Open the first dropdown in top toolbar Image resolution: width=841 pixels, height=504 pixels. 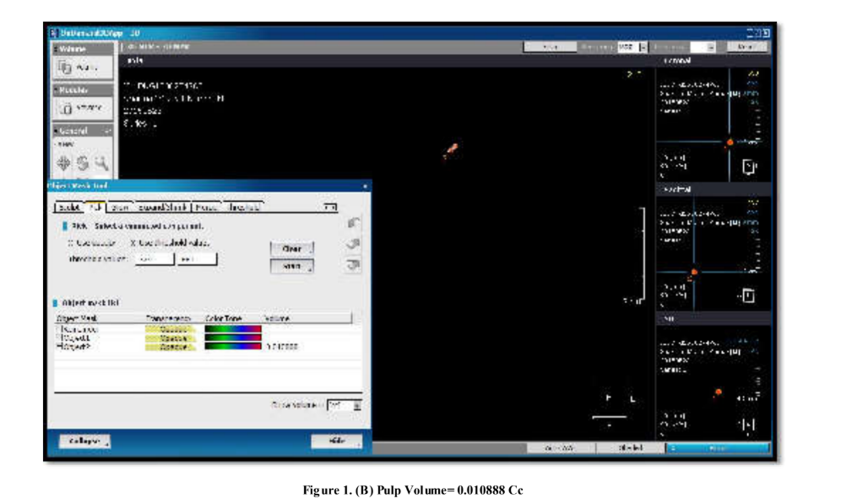(x=643, y=47)
